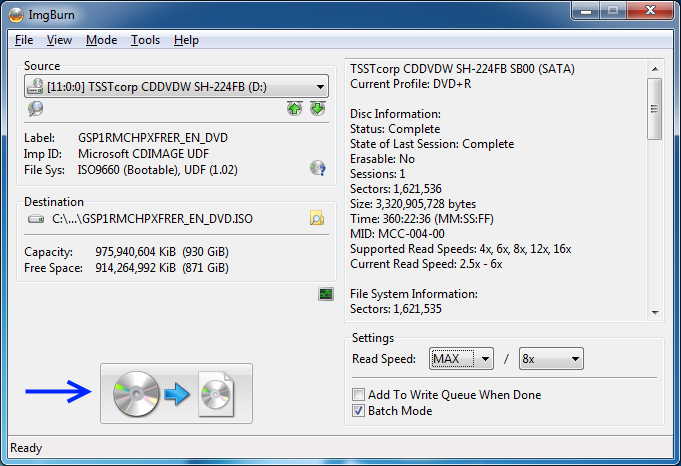Uncheck the Batch Mode checkbox
Image resolution: width=681 pixels, height=466 pixels.
(x=358, y=411)
